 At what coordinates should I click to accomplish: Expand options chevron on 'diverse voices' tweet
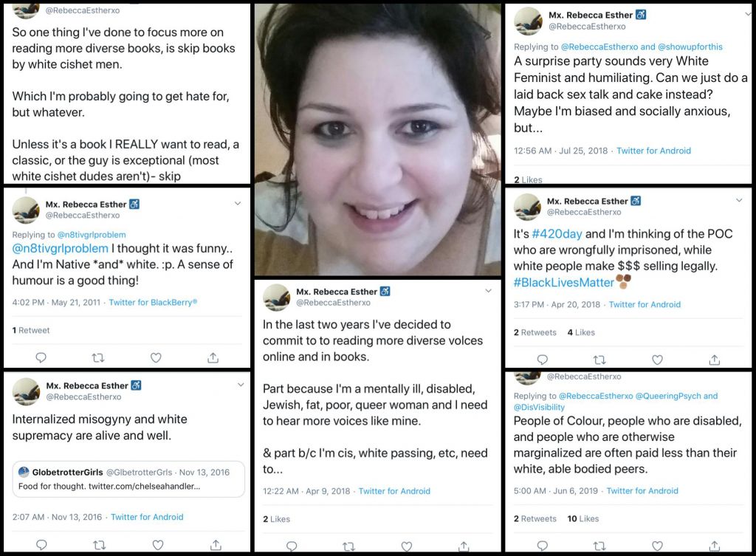click(x=488, y=291)
